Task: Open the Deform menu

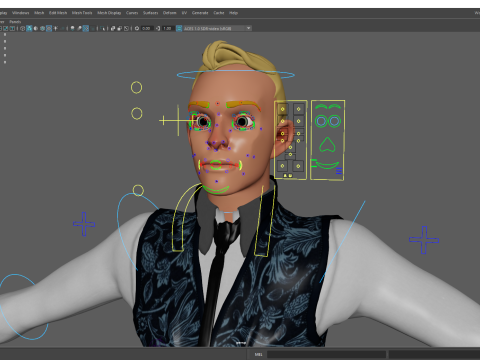Action: click(x=169, y=13)
